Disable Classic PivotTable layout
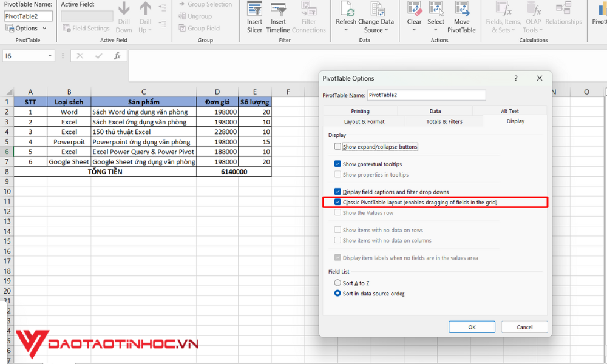Image resolution: width=607 pixels, height=364 pixels. pyautogui.click(x=338, y=202)
